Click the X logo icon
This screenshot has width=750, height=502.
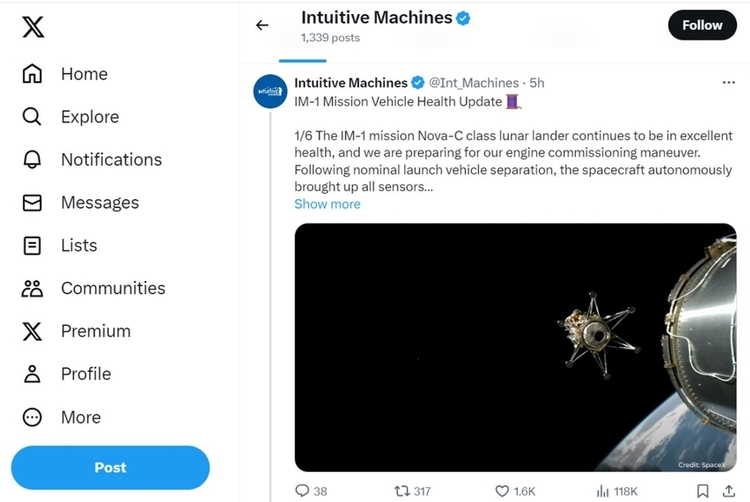[33, 27]
